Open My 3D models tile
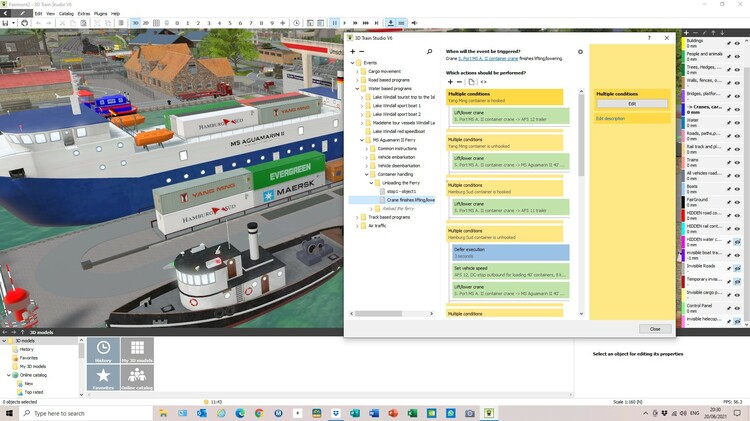 click(x=137, y=350)
